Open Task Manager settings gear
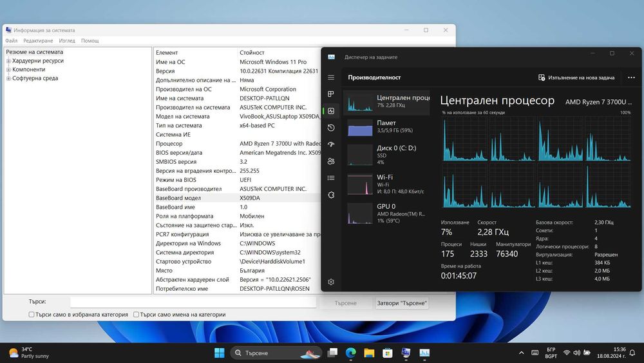644x363 pixels. [x=331, y=282]
